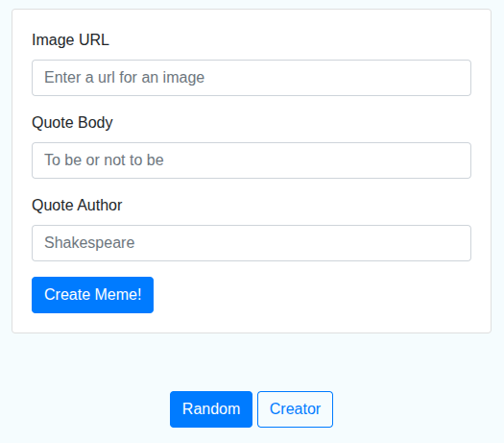Image resolution: width=504 pixels, height=443 pixels.
Task: Select the outlined Creator navigation button
Action: tap(295, 409)
